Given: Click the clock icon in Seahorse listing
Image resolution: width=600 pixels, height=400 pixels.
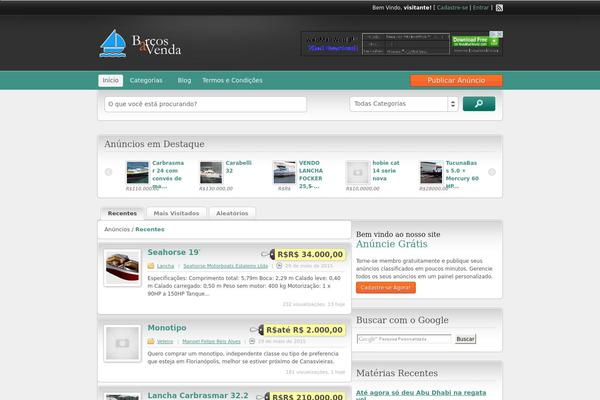Looking at the screenshot, I should [279, 266].
